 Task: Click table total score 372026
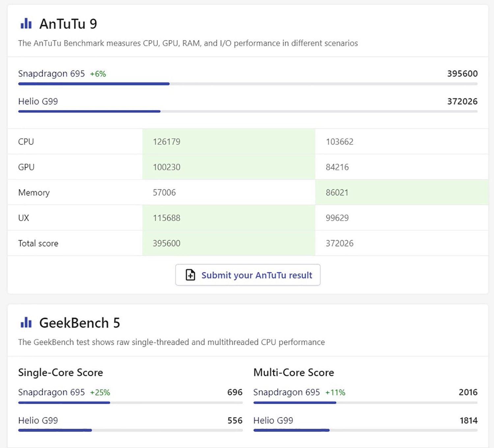tap(340, 243)
